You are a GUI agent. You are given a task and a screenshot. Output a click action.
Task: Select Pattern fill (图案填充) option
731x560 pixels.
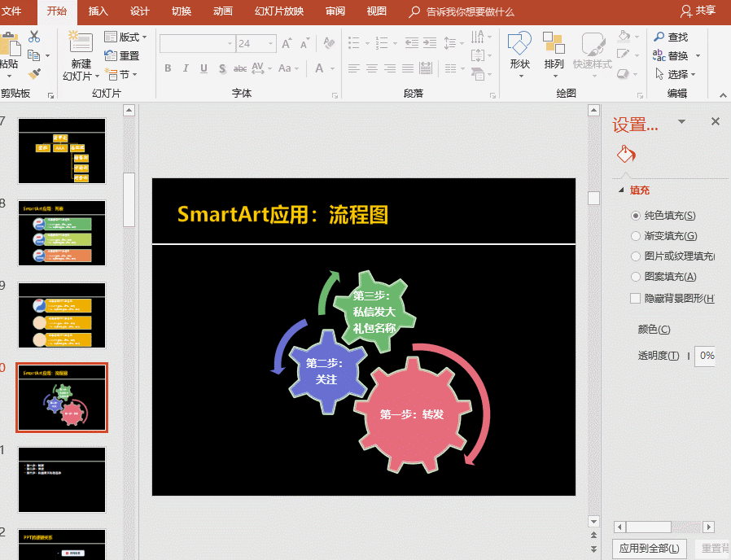636,277
